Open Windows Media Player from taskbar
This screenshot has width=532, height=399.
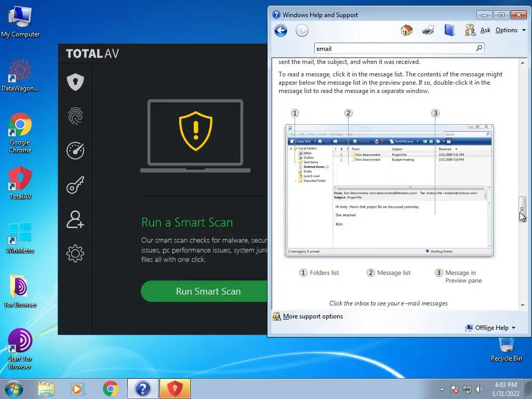click(78, 389)
